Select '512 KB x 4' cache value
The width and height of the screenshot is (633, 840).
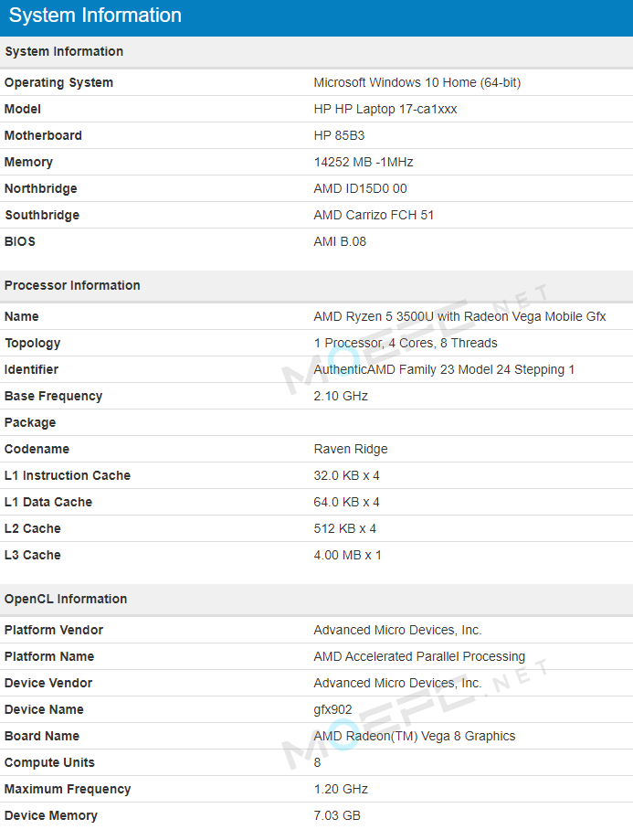[x=345, y=528]
